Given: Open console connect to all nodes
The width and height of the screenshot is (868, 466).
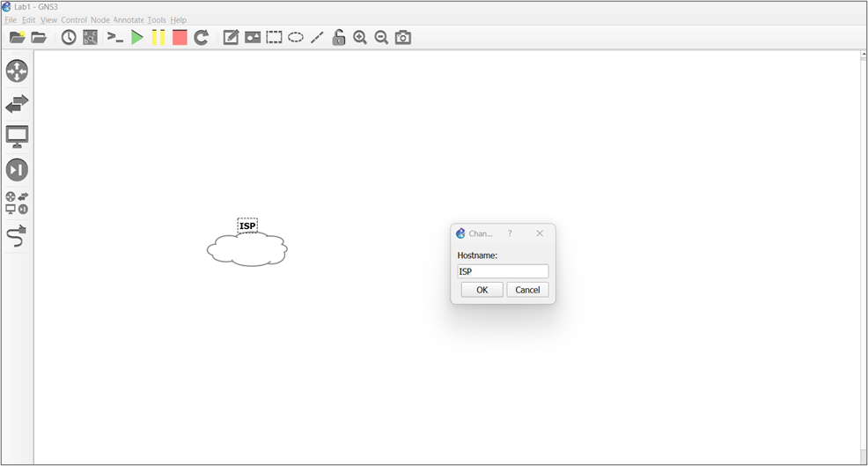Looking at the screenshot, I should (115, 38).
